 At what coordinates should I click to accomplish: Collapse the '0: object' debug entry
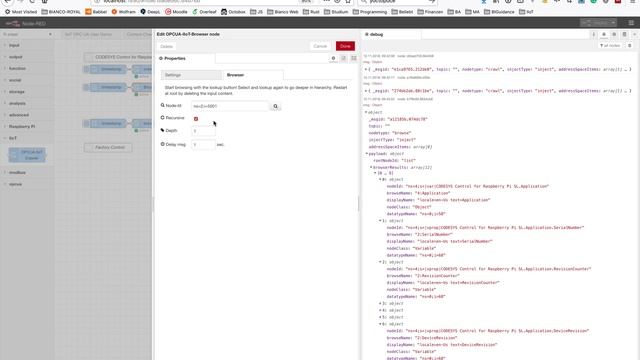380,180
